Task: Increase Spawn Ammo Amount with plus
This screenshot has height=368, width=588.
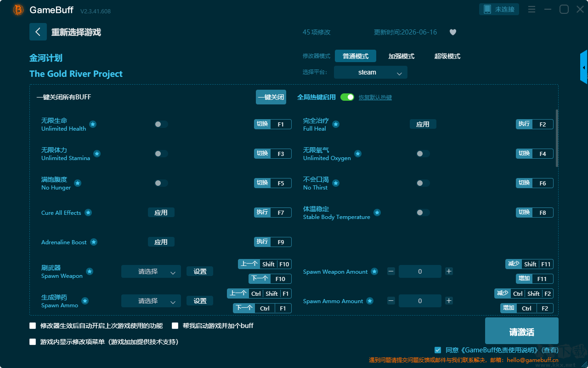Action: [x=449, y=301]
